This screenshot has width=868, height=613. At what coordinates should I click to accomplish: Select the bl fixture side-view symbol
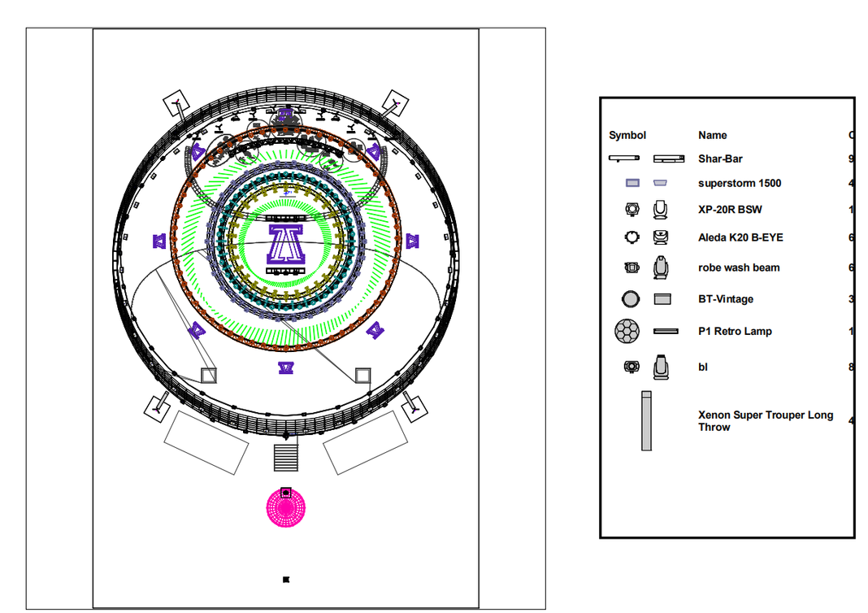click(x=661, y=367)
